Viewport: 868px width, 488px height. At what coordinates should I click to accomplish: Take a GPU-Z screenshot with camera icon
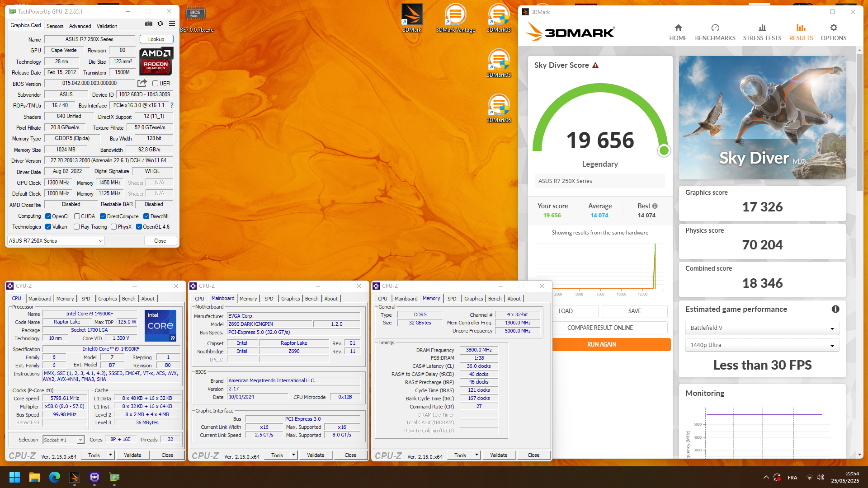(148, 24)
